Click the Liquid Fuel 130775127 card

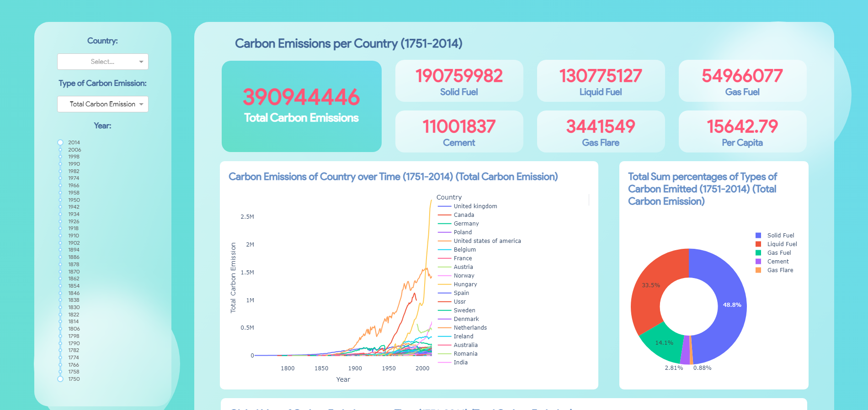[601, 81]
